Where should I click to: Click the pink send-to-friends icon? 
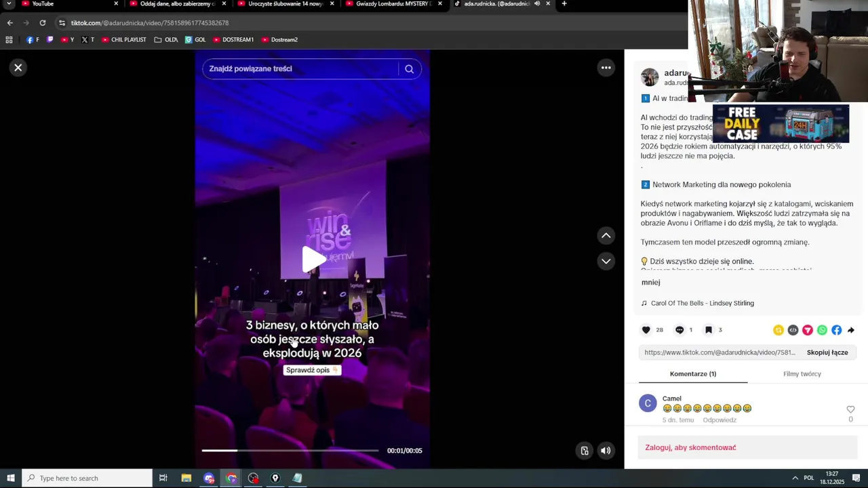click(808, 330)
